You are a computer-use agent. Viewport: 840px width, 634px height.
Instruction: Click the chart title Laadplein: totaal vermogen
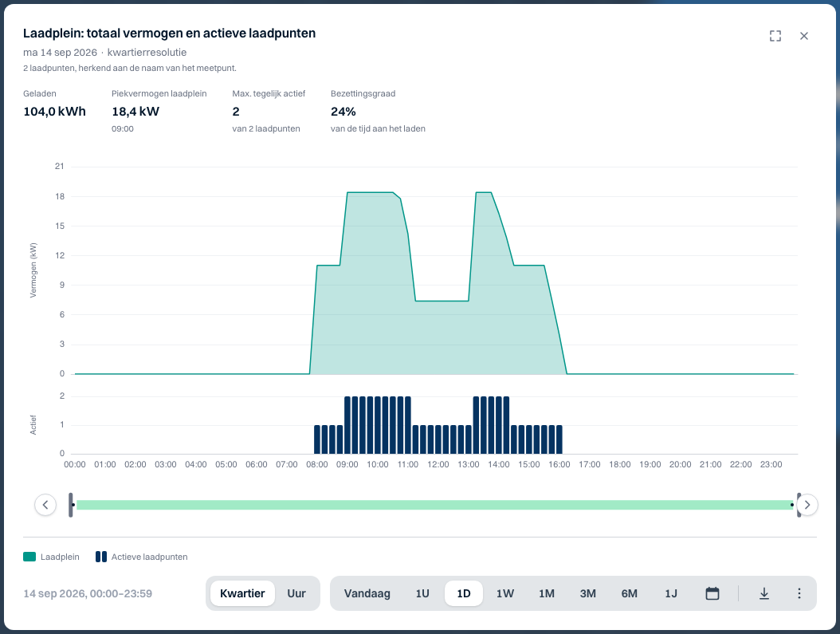pyautogui.click(x=169, y=33)
